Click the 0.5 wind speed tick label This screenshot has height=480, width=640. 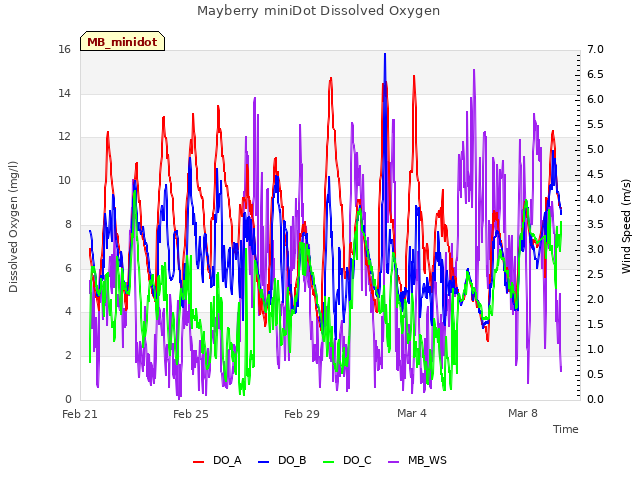[x=595, y=374]
